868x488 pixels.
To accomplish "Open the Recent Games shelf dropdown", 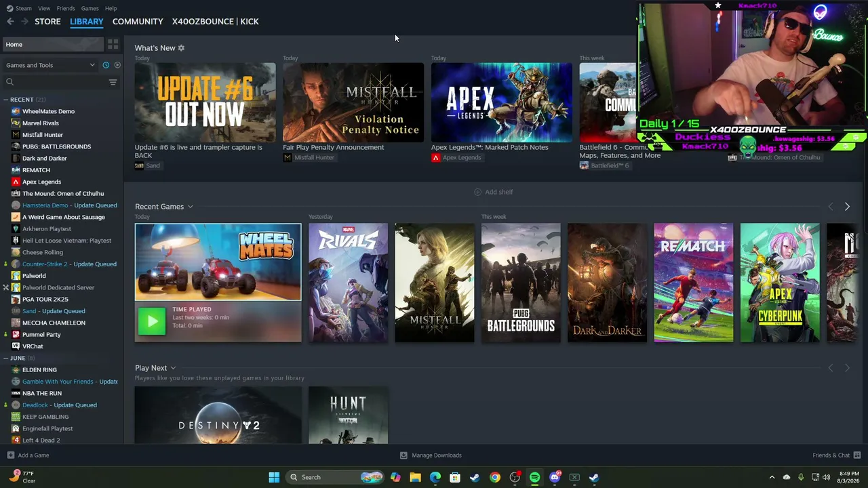I will coord(190,207).
